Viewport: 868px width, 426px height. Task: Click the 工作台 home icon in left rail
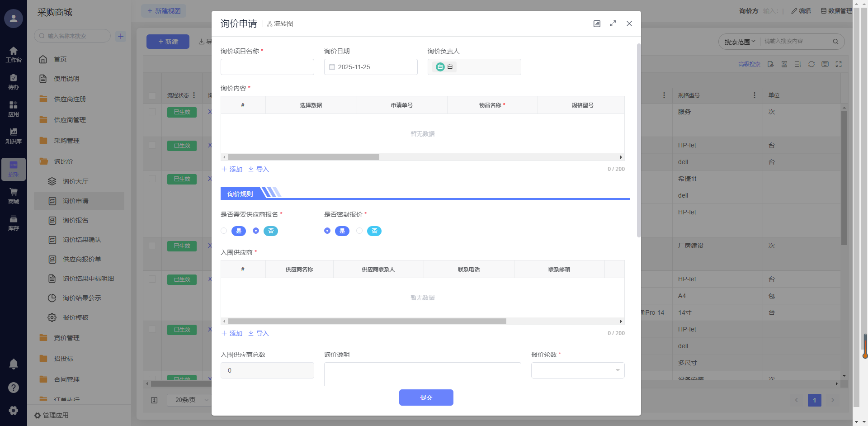pos(14,54)
